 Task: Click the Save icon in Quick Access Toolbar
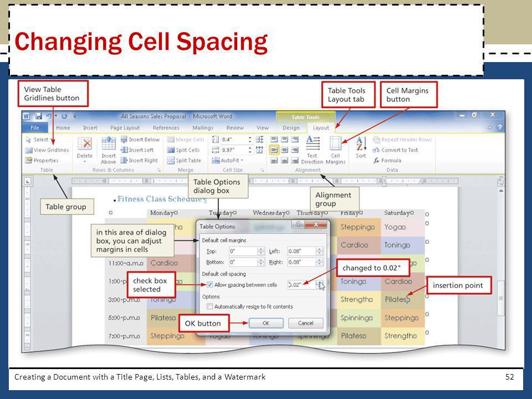tap(38, 116)
